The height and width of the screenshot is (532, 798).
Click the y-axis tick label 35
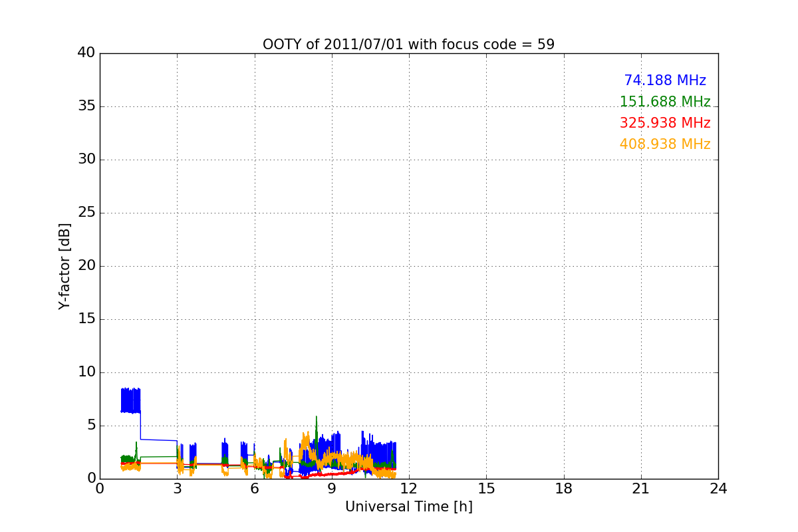point(86,106)
